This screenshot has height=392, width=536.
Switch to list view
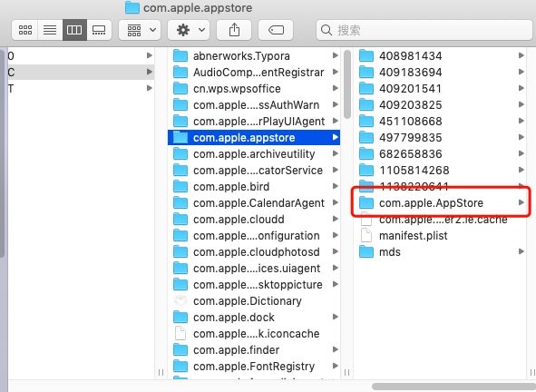(50, 30)
